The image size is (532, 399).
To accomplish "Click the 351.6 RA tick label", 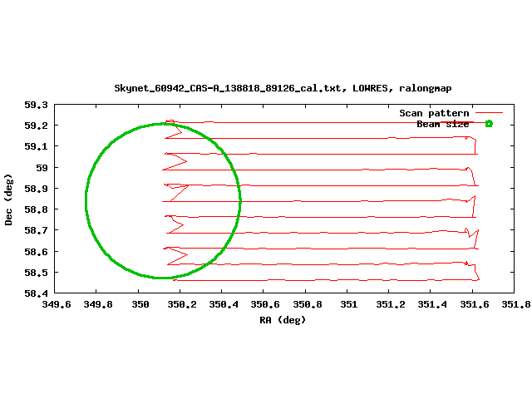I will [475, 304].
